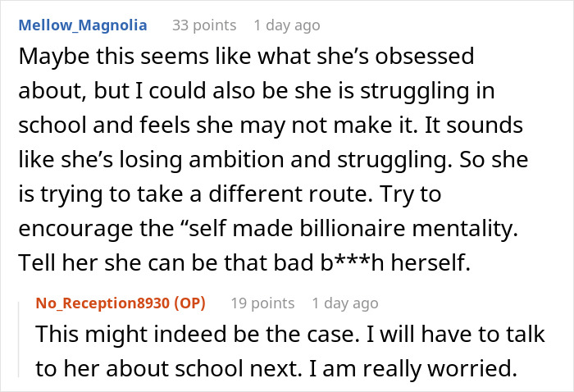The height and width of the screenshot is (392, 574).
Task: Open the Mellow_Magnolia user profile
Action: point(83,25)
